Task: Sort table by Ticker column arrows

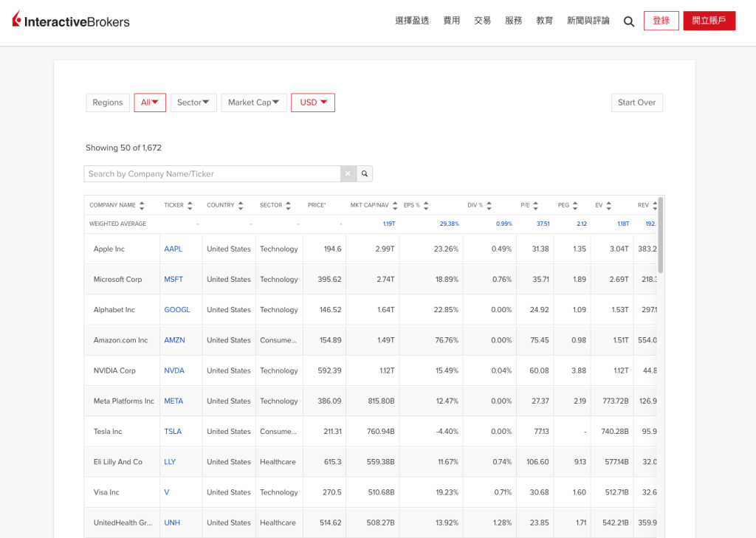Action: point(190,205)
